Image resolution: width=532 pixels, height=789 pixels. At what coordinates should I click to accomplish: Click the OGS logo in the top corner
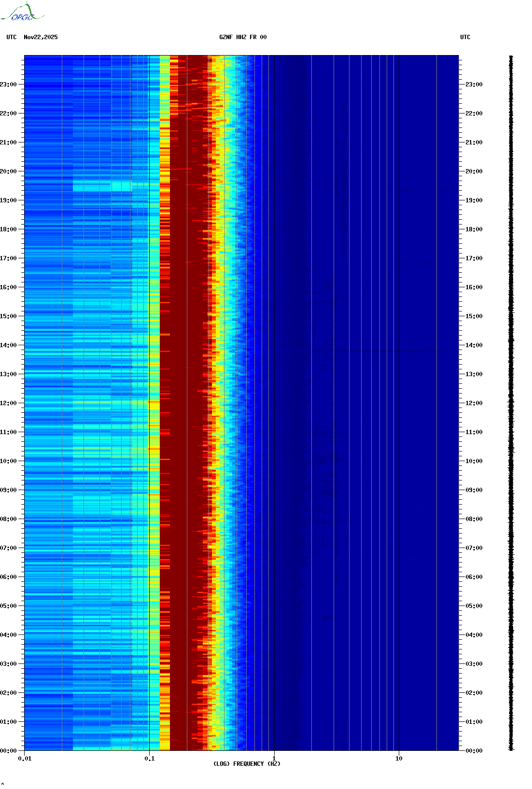pyautogui.click(x=22, y=13)
